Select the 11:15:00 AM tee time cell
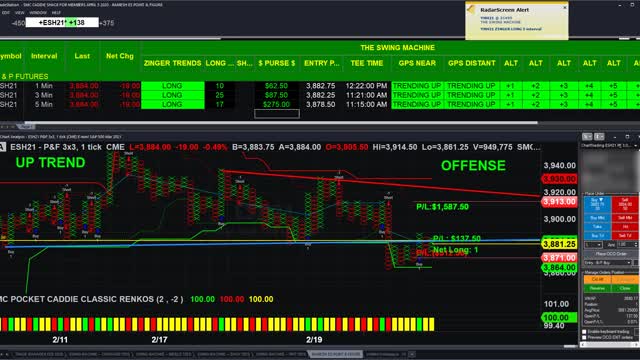 (x=367, y=104)
